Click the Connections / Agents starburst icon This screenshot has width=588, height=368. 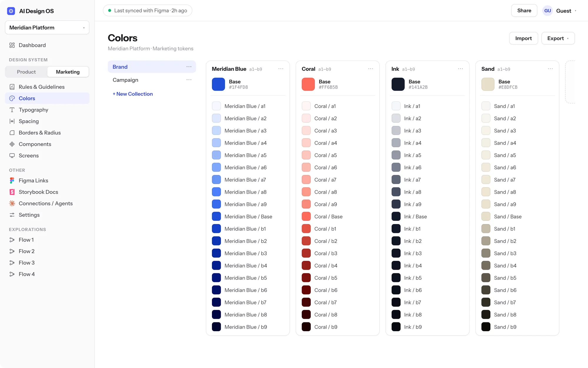coord(12,203)
